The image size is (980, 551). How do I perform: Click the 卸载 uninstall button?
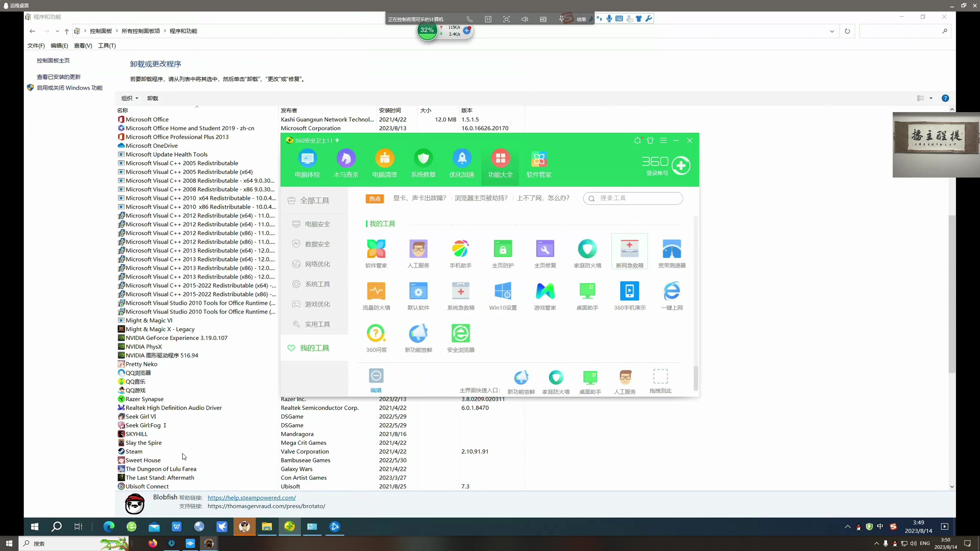152,98
